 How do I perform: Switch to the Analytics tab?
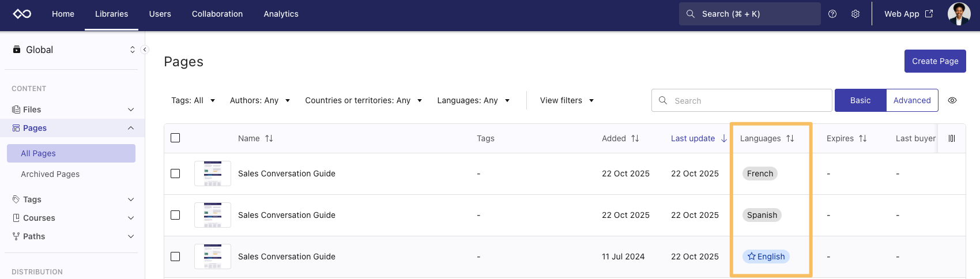[281, 14]
